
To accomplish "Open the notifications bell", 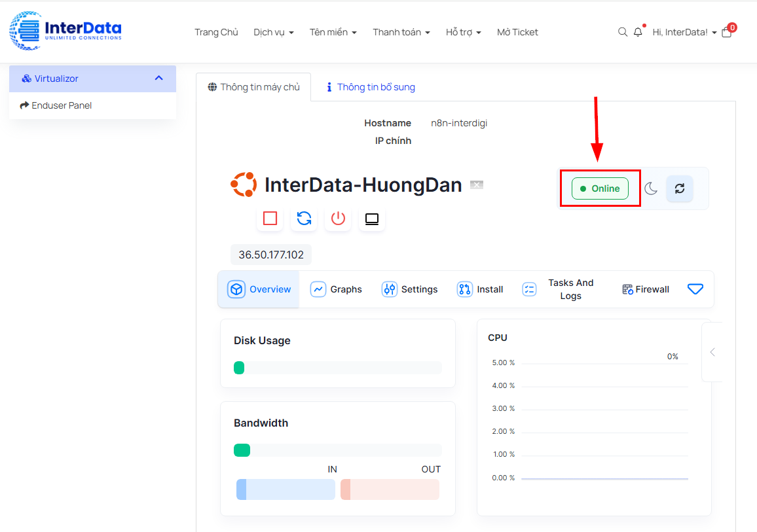I will (638, 32).
